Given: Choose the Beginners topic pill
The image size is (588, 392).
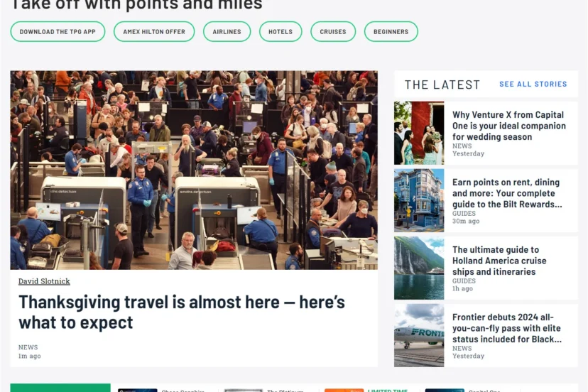Looking at the screenshot, I should [x=391, y=31].
